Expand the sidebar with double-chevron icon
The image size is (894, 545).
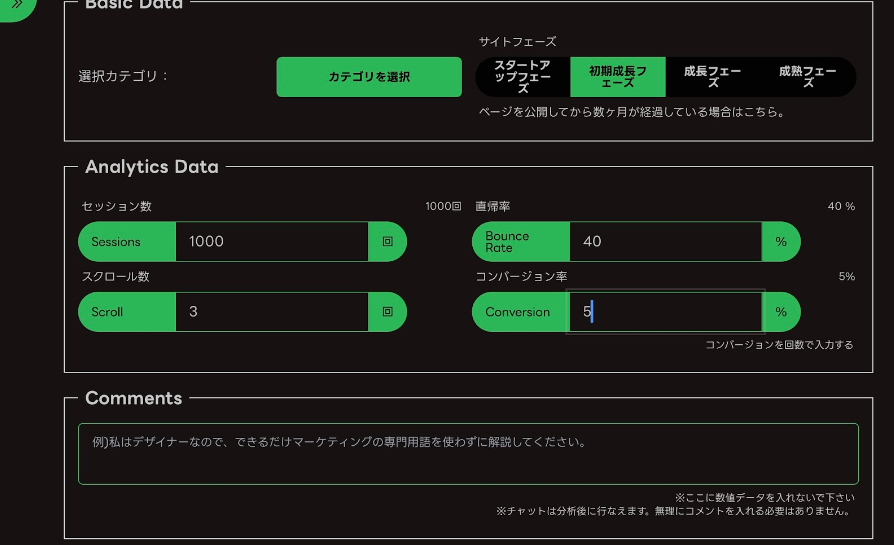17,5
